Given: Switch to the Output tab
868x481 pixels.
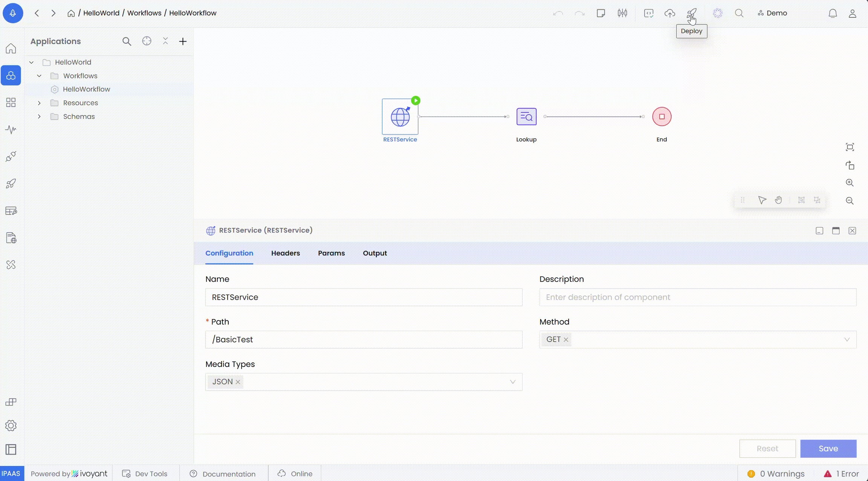Looking at the screenshot, I should click(375, 253).
